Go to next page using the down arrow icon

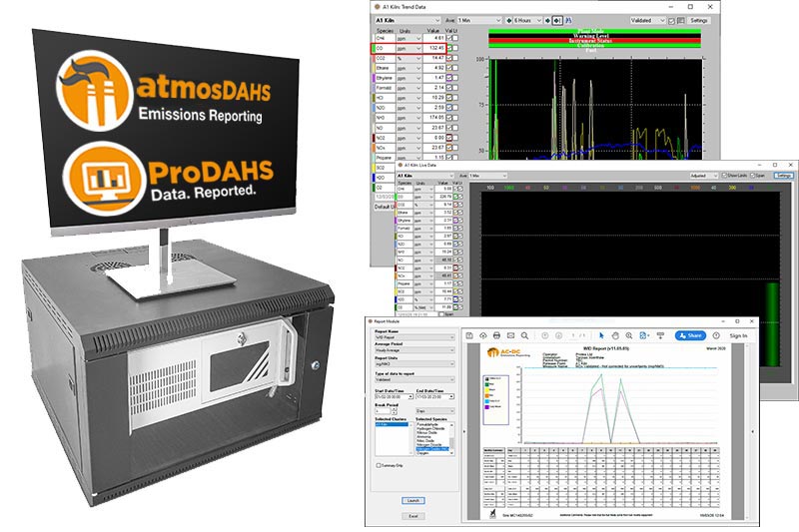tap(558, 336)
